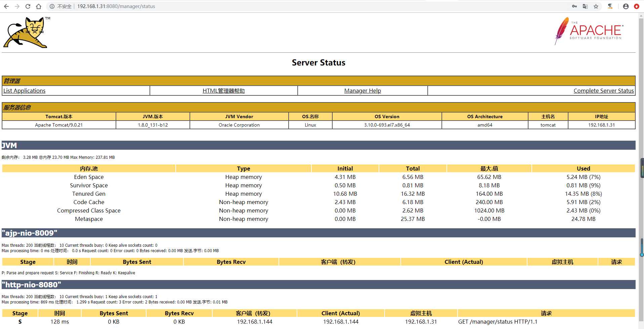This screenshot has width=644, height=329.
Task: Click the browser forward arrow
Action: coord(17,6)
